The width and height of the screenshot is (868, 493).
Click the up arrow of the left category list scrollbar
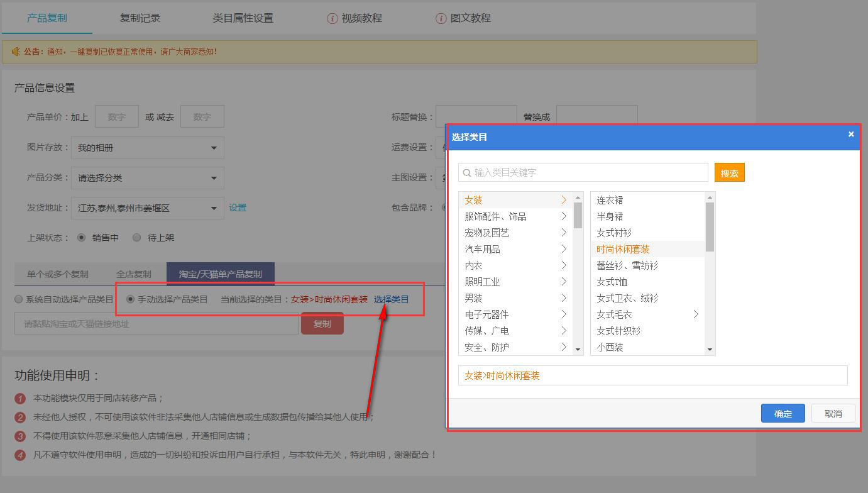coord(578,197)
